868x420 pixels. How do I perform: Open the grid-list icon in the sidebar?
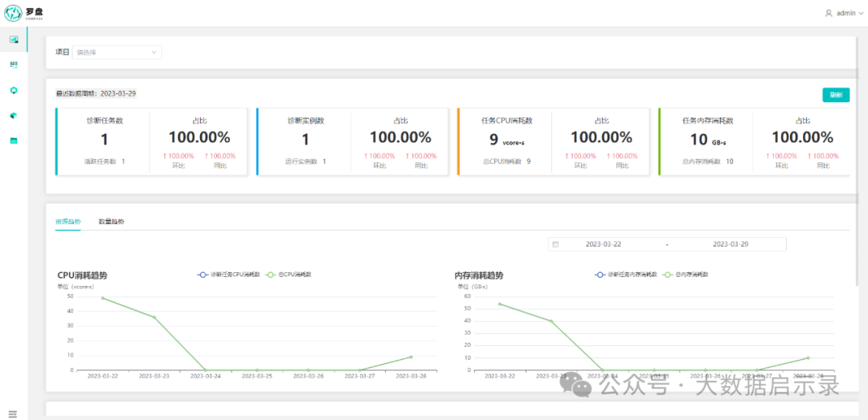(14, 65)
